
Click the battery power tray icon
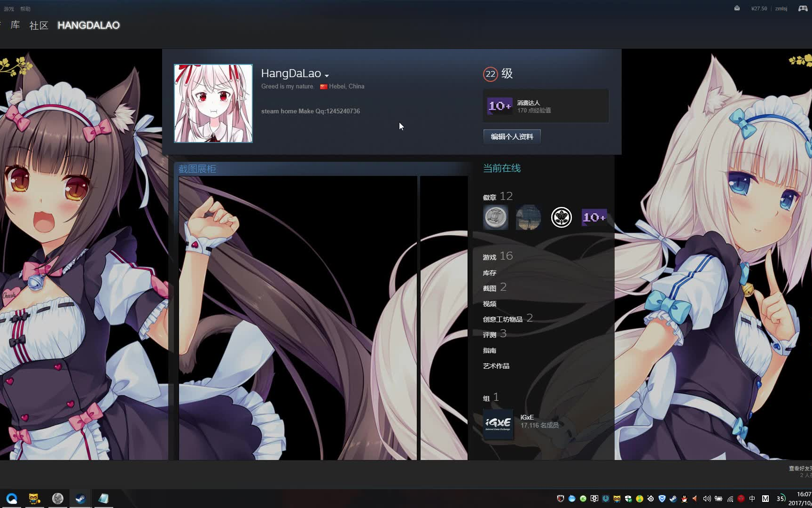click(x=718, y=499)
